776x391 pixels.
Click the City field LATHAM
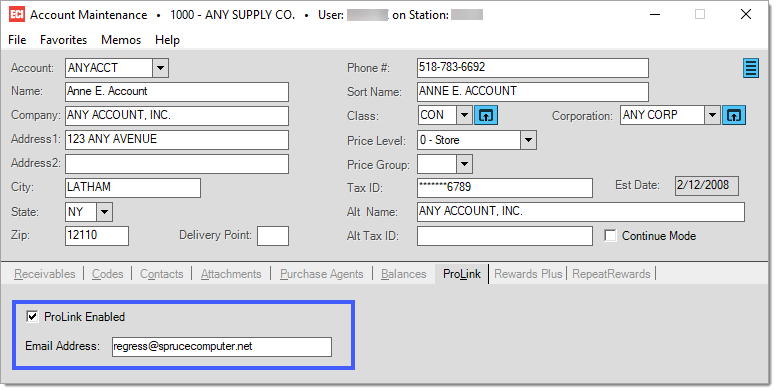click(133, 188)
